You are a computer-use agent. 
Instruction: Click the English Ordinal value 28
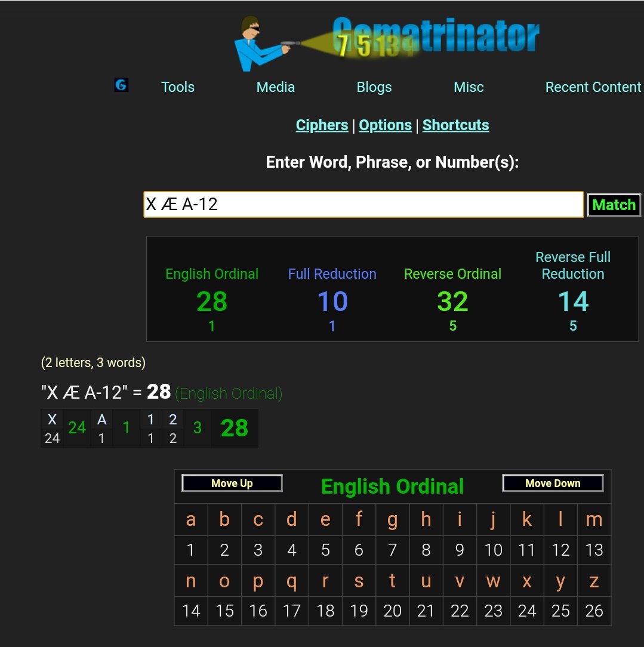coord(212,301)
